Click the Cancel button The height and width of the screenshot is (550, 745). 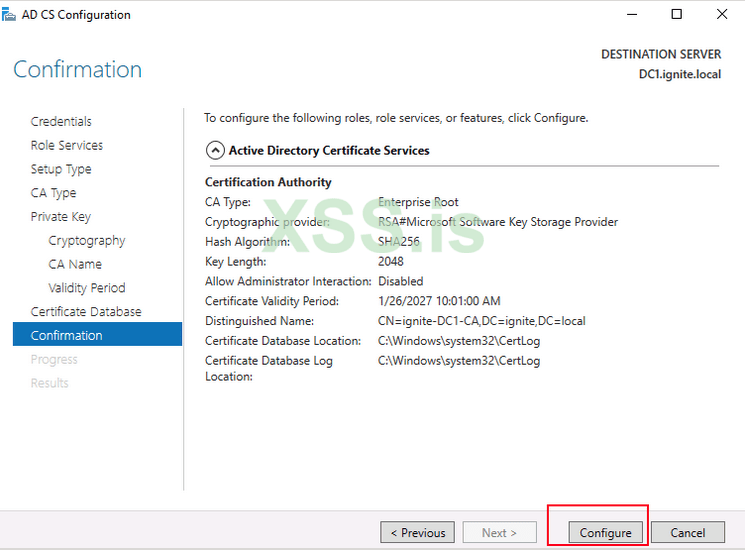[x=688, y=532]
